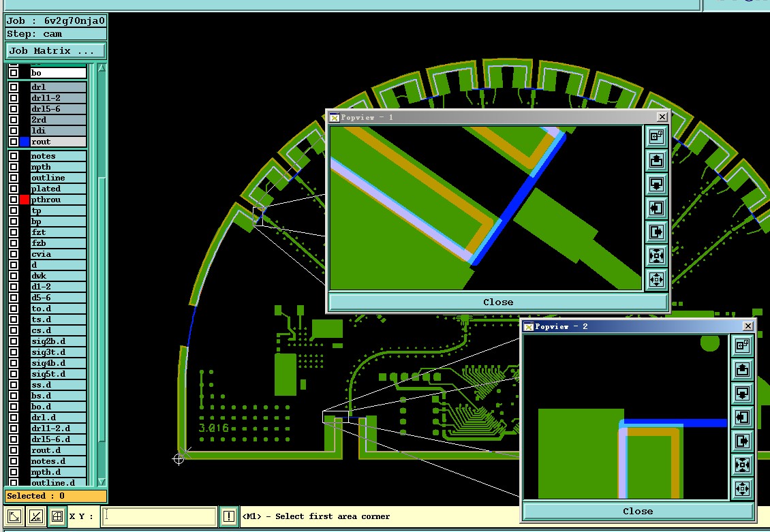Click the outward-arrows zoom icon in Popview 2
Image resolution: width=770 pixels, height=532 pixels.
742,489
